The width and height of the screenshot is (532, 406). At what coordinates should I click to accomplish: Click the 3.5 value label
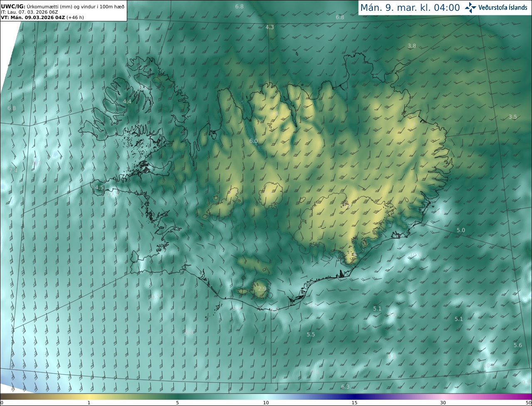pyautogui.click(x=513, y=117)
